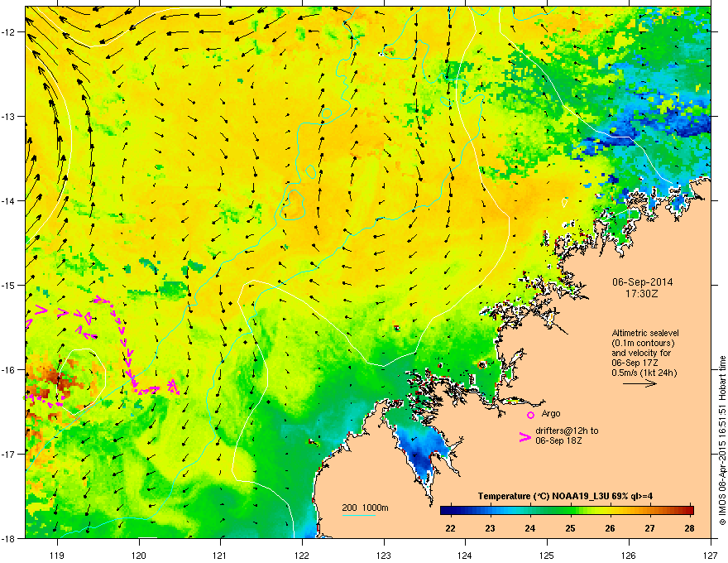Click the cyan isobath legend line sample

pos(358,515)
